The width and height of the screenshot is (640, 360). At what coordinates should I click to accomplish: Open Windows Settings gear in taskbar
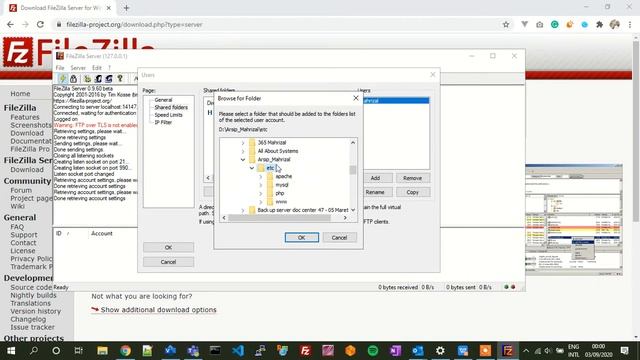(440, 351)
